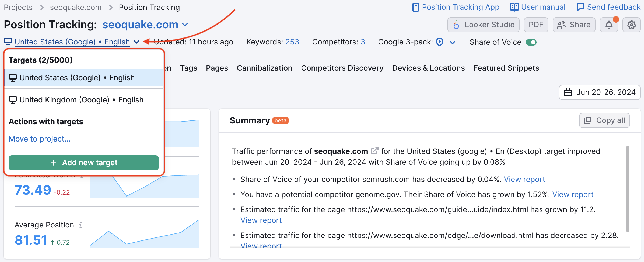Click the calendar icon in date picker
This screenshot has height=262, width=644.
click(568, 92)
